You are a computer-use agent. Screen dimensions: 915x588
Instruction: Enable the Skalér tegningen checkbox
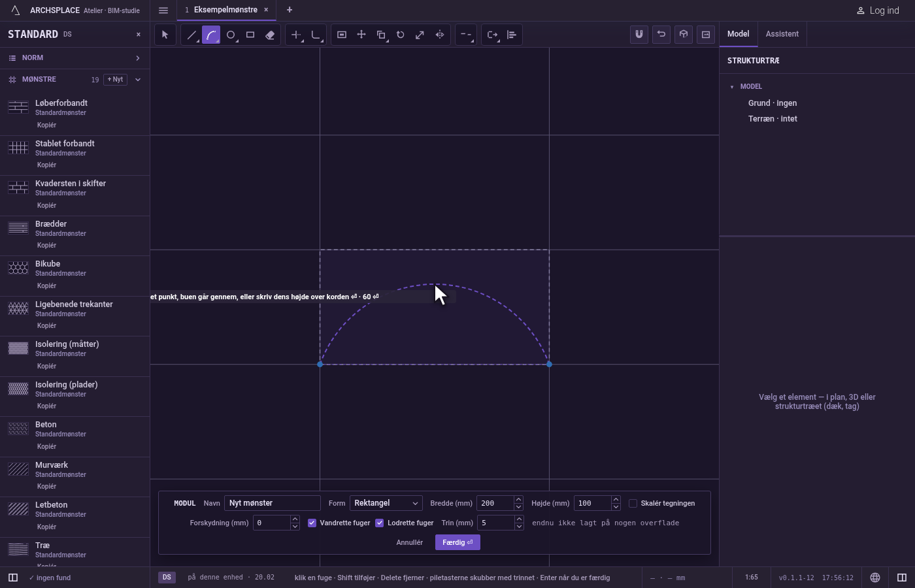(633, 503)
